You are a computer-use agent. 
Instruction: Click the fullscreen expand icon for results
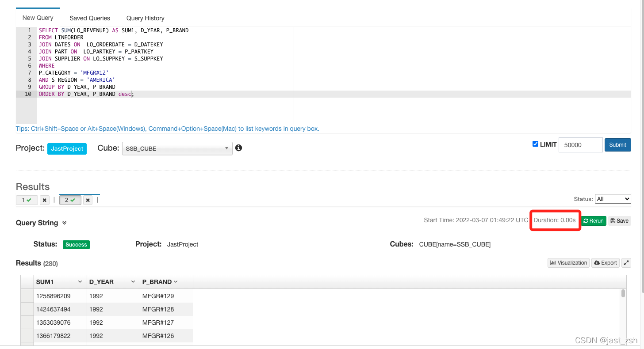coord(626,263)
